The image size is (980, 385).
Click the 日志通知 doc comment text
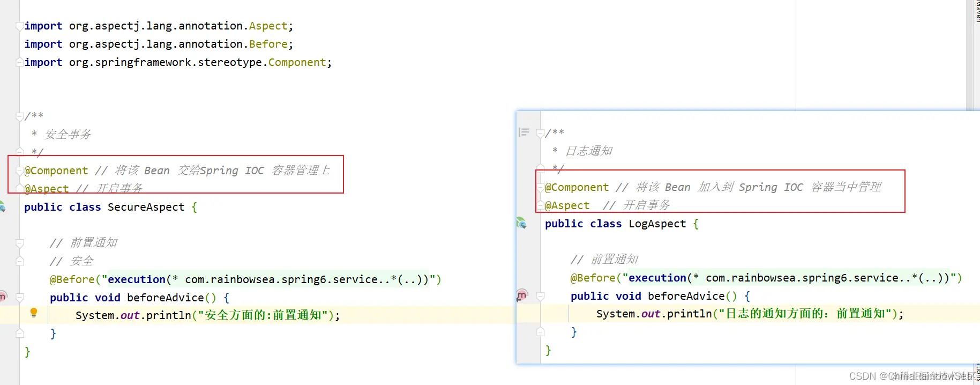[589, 151]
